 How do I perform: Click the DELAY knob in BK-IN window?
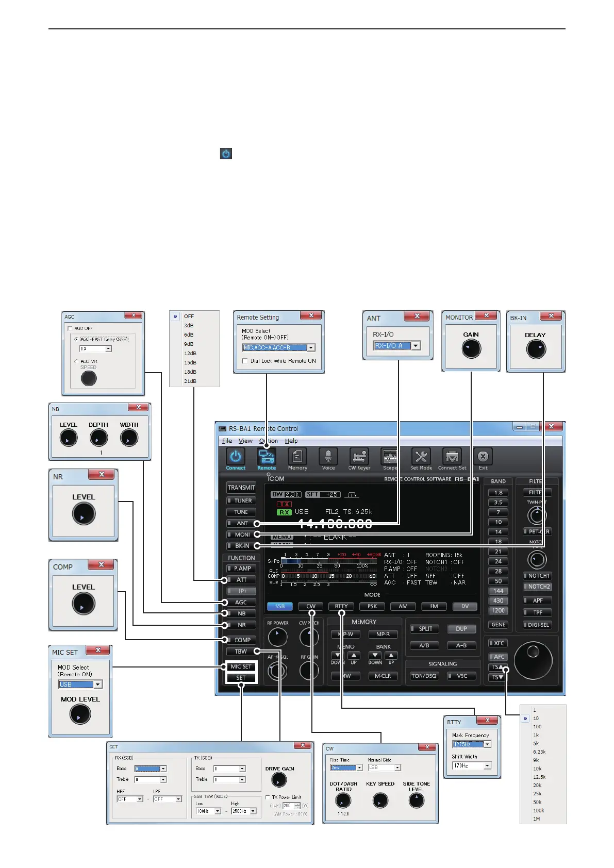pyautogui.click(x=536, y=349)
